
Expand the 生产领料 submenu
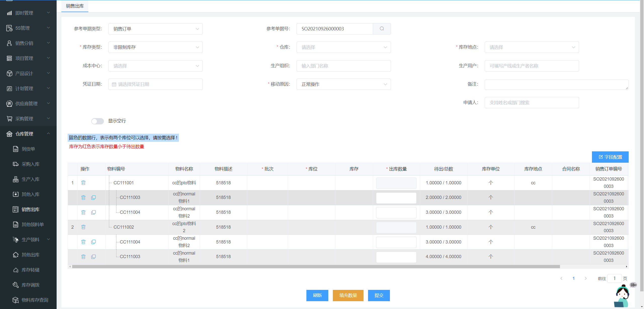coord(31,239)
